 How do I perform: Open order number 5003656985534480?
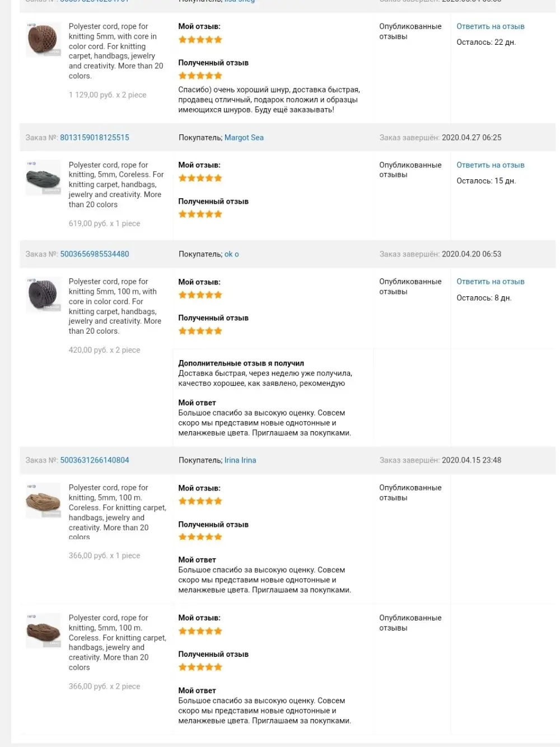click(95, 254)
